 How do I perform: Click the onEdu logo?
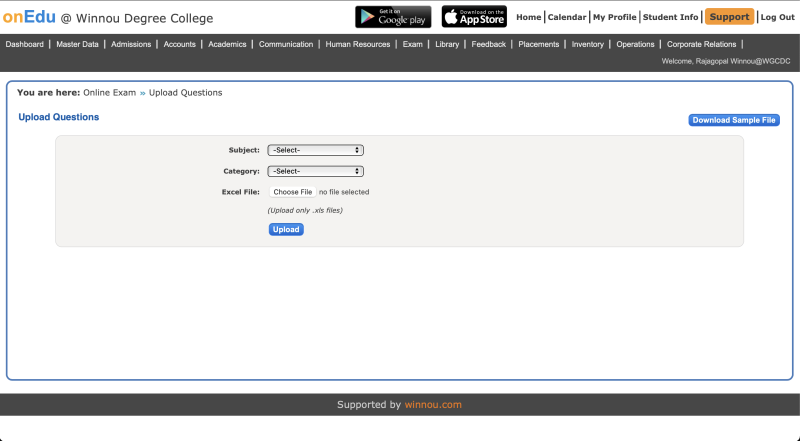(29, 17)
